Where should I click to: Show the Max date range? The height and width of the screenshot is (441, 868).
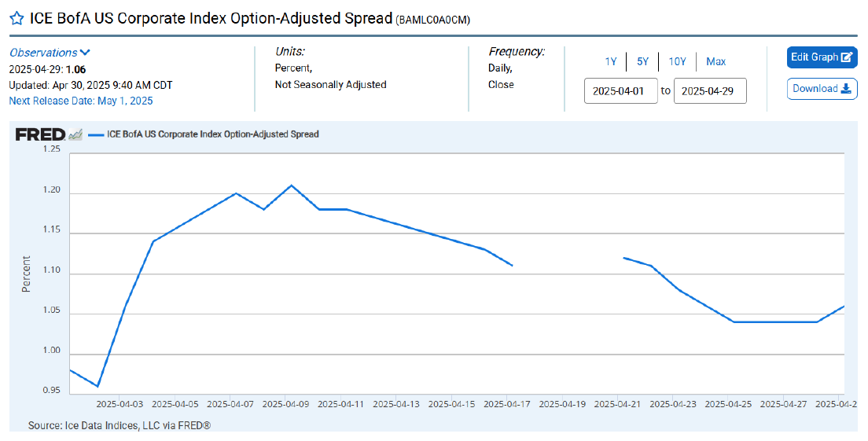715,61
